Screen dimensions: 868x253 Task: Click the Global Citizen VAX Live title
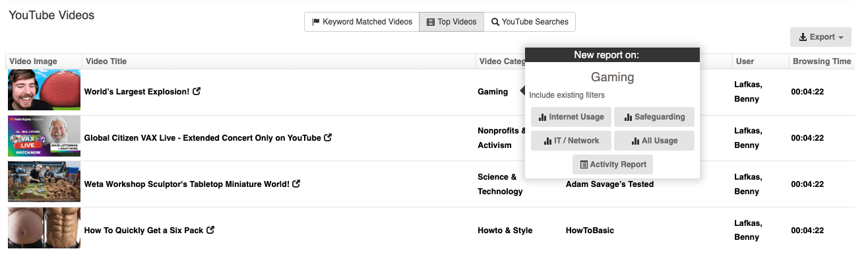[202, 138]
